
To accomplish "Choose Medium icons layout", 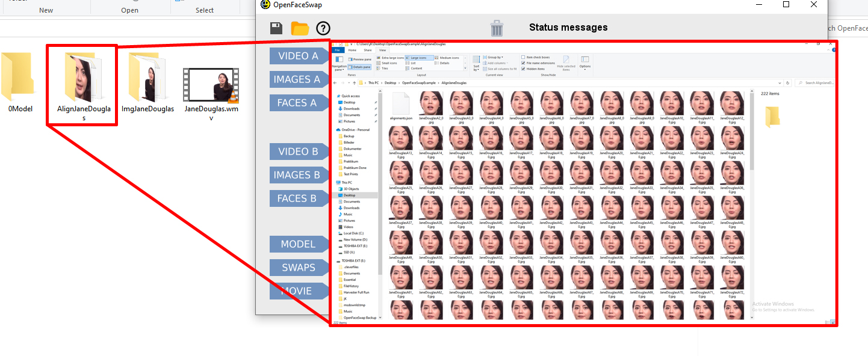I will coord(448,58).
